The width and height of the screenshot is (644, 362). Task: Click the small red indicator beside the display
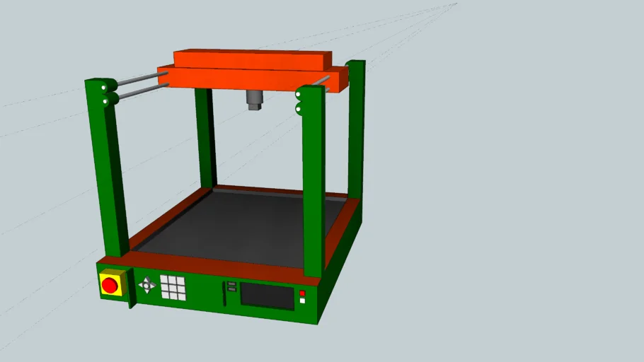coord(302,293)
